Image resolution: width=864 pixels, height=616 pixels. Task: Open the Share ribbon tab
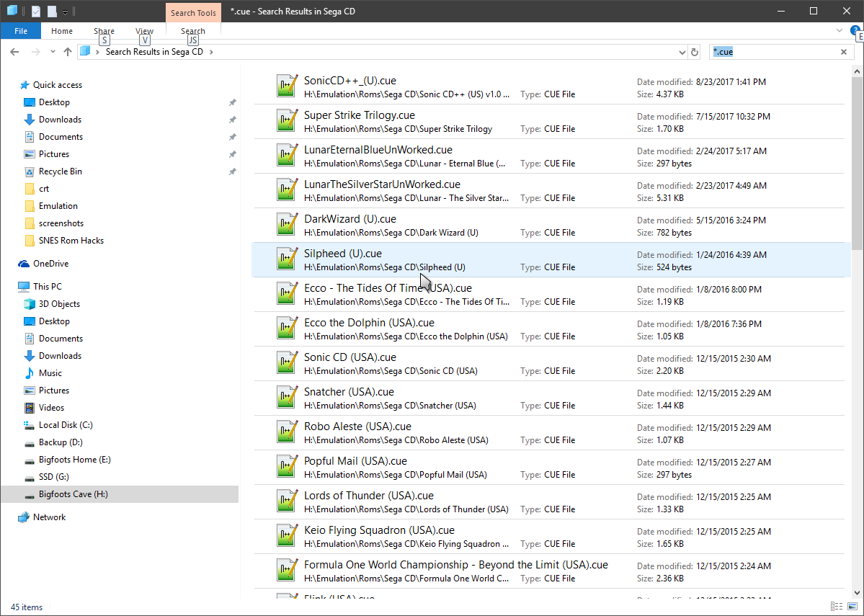pyautogui.click(x=104, y=31)
